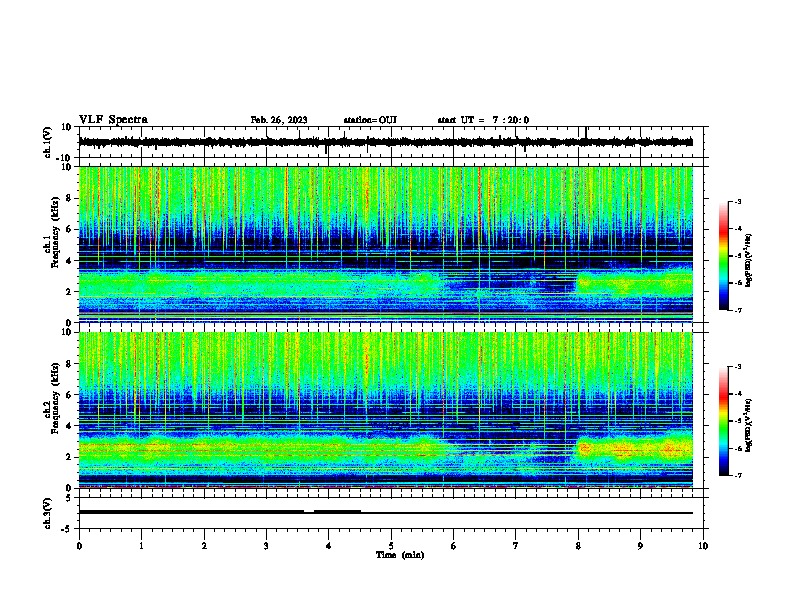Select the date text "Feb. 26, 2023"
This screenshot has height=612, width=792.
[279, 120]
